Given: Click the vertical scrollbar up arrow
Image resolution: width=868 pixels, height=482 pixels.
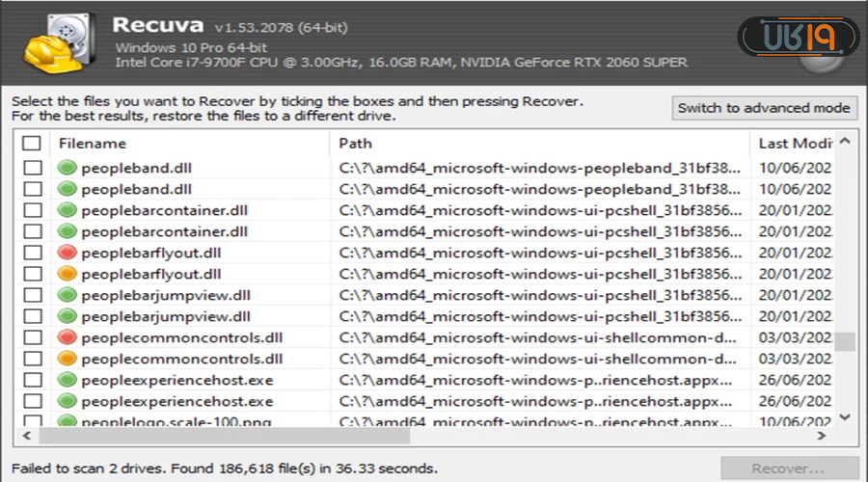Looking at the screenshot, I should pos(845,143).
